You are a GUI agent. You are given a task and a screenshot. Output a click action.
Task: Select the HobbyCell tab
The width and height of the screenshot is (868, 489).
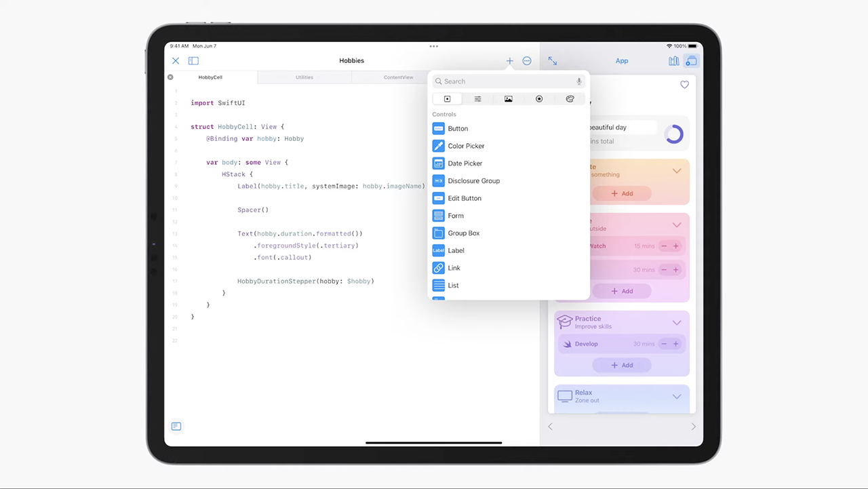click(210, 77)
